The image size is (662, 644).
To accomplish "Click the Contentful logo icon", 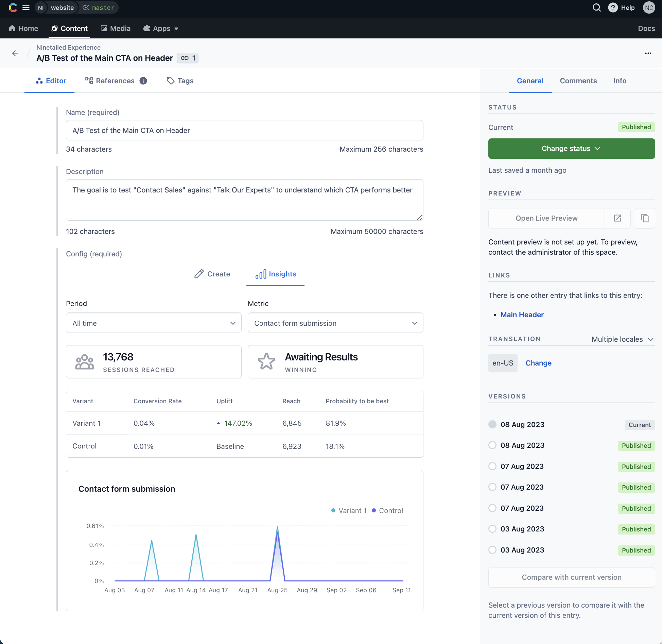I will click(x=13, y=7).
